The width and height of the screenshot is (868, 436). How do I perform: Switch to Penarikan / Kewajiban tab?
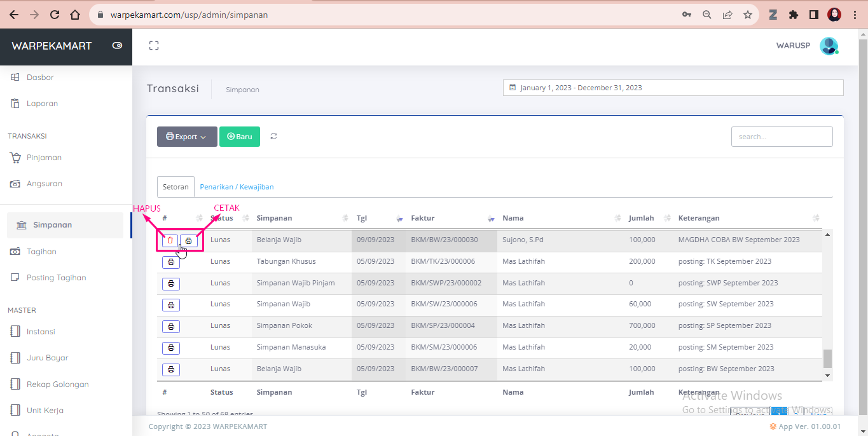tap(237, 187)
